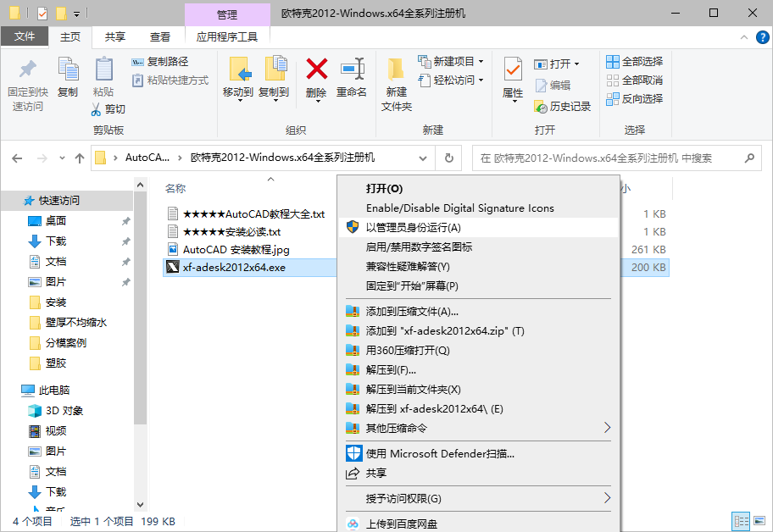
Task: Switch to large thumbnails view in status bar
Action: click(x=759, y=520)
